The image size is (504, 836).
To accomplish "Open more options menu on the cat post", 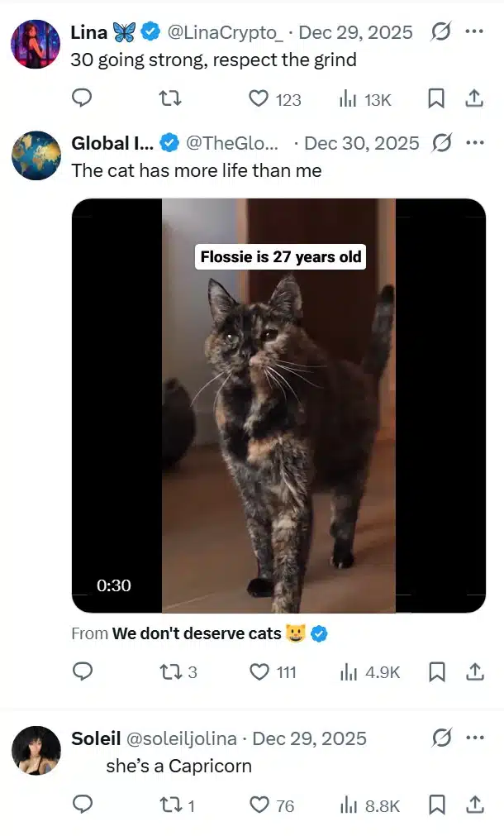I will tap(474, 143).
